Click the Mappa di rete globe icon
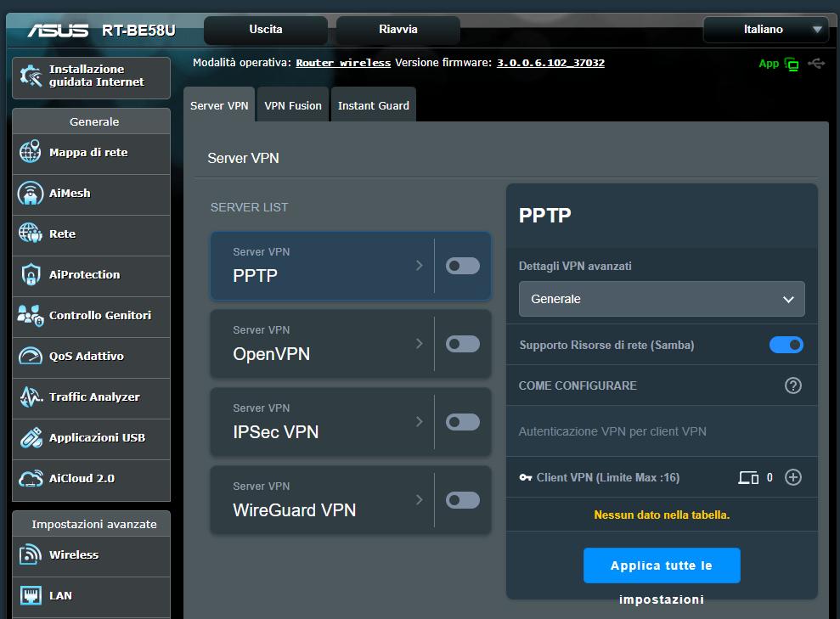The height and width of the screenshot is (619, 840). 30,151
